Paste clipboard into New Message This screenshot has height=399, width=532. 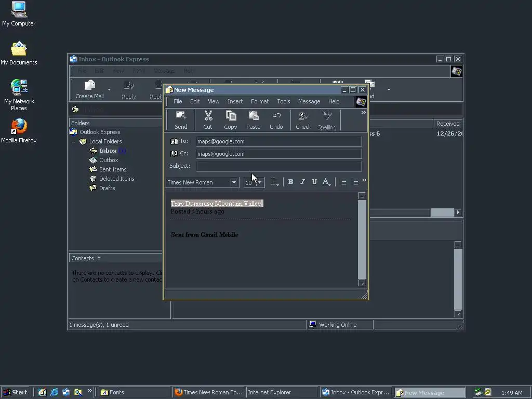tap(253, 120)
